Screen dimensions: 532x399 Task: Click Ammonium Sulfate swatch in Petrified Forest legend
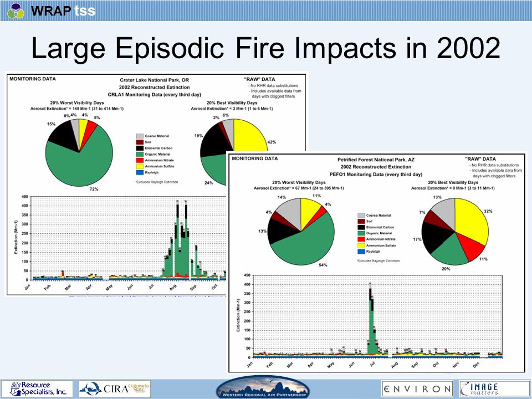(361, 245)
